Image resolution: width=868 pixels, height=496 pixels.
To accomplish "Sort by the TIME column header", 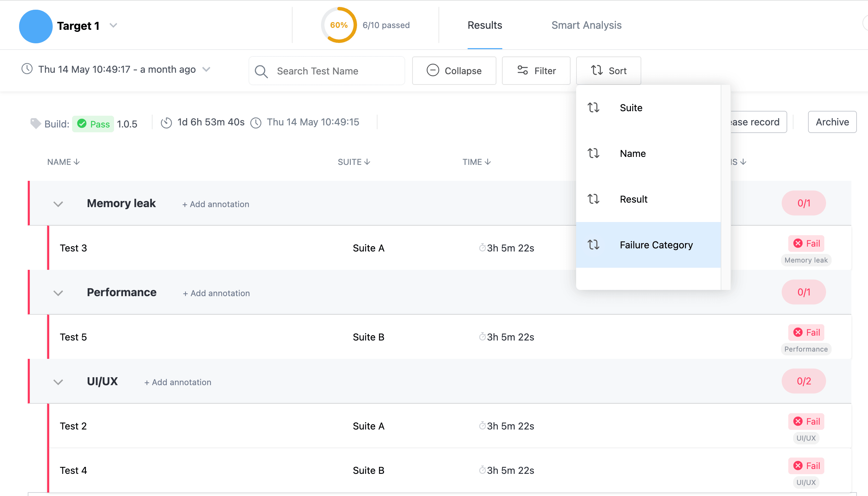I will [x=477, y=162].
